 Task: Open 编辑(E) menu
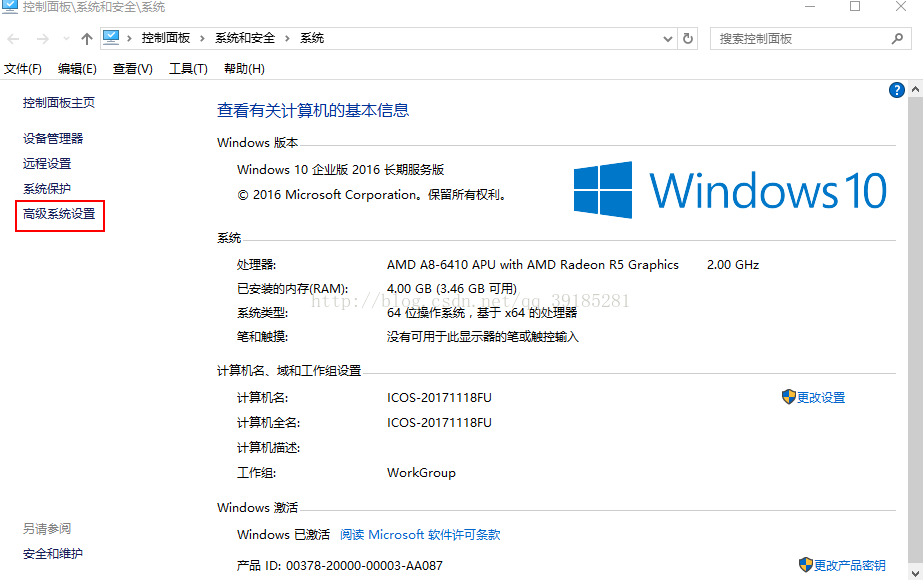(77, 69)
